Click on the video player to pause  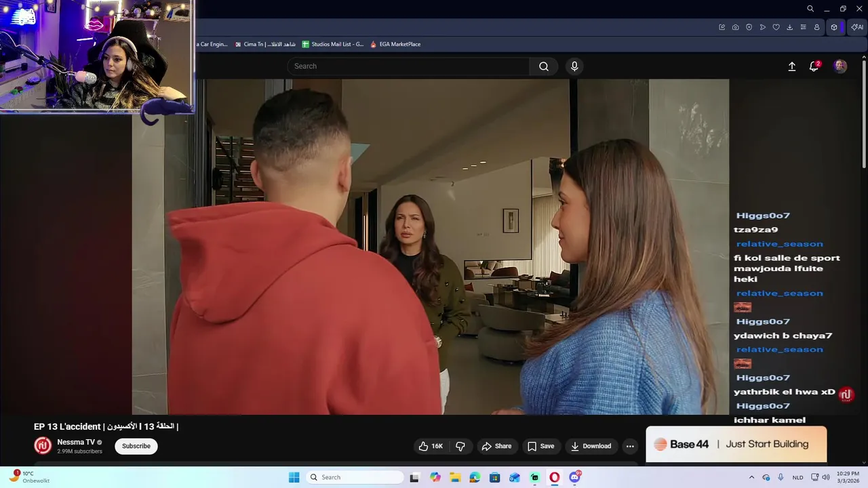point(430,247)
